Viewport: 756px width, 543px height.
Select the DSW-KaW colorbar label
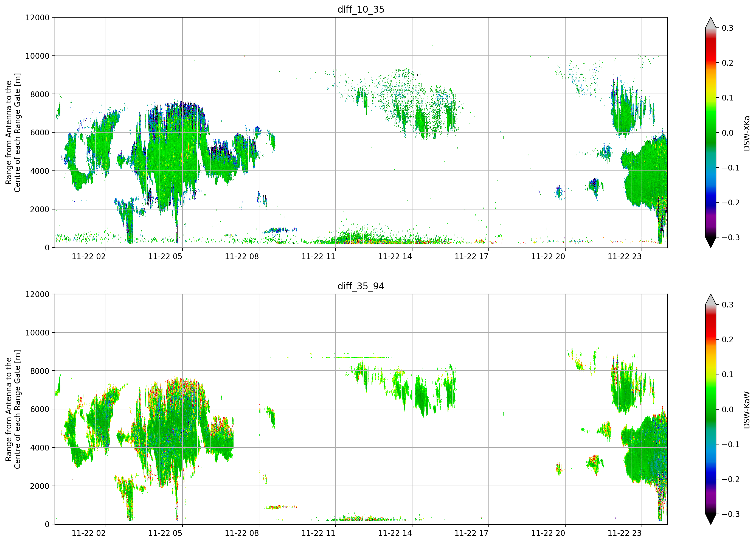point(746,410)
